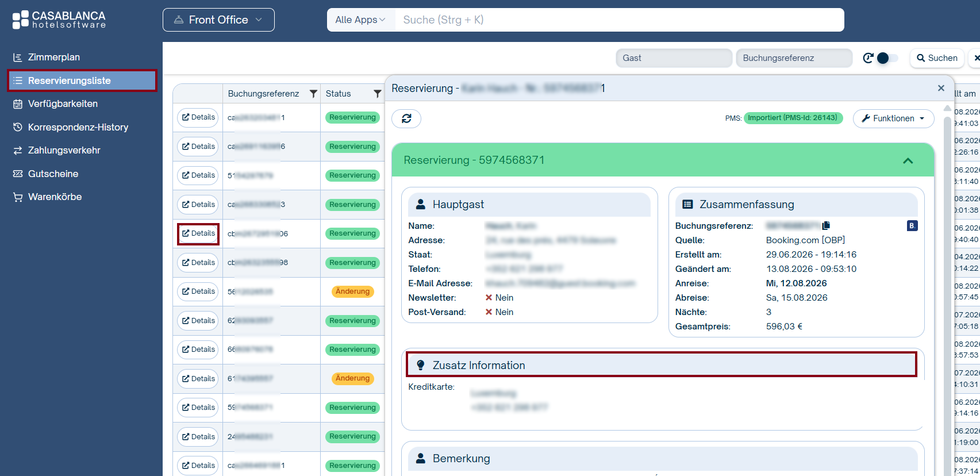Click the Änderung status in the row starting 61
Viewport: 980px width, 476px height.
coord(352,378)
